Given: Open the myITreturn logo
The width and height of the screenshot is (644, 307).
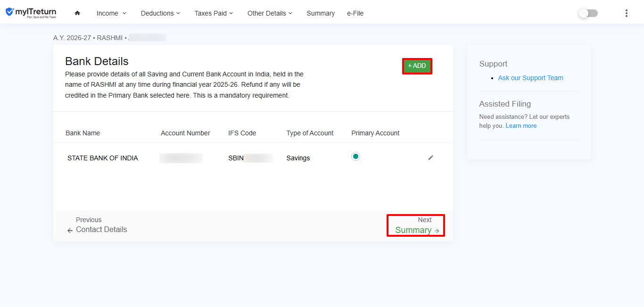Looking at the screenshot, I should [31, 13].
